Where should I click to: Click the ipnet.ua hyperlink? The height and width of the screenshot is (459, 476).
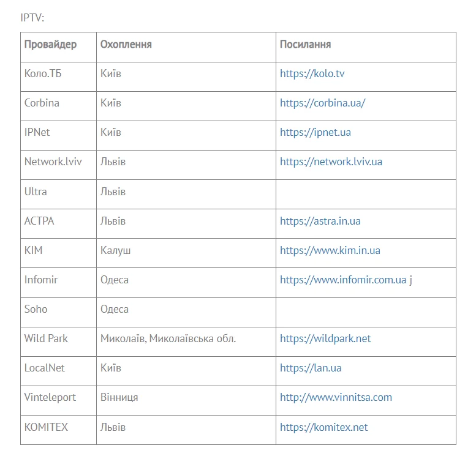coord(315,132)
